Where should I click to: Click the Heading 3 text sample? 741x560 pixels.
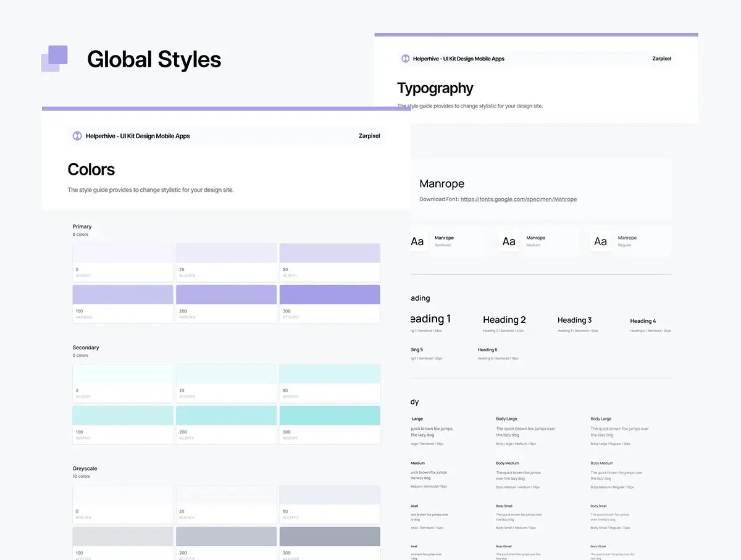pos(574,320)
